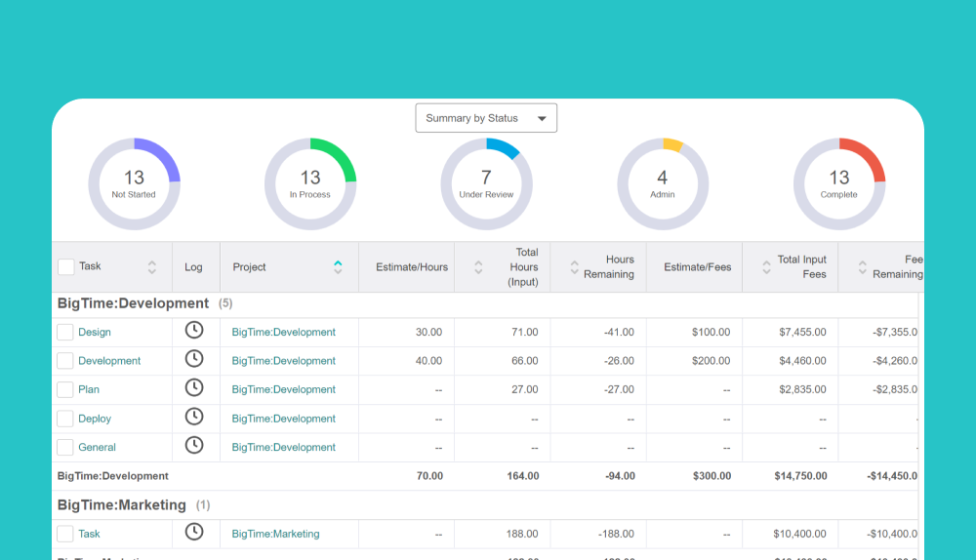The width and height of the screenshot is (976, 560).
Task: Toggle the select-all checkbox in Task header
Action: (66, 266)
